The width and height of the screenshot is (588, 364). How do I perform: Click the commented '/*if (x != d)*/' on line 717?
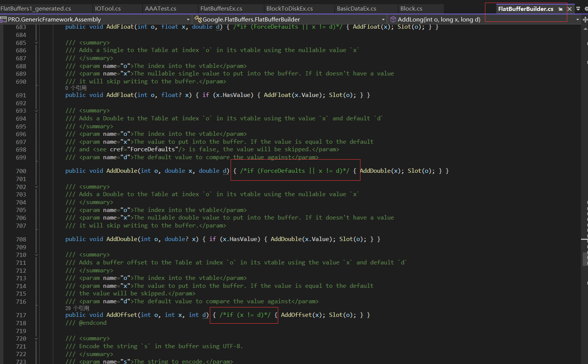point(245,315)
